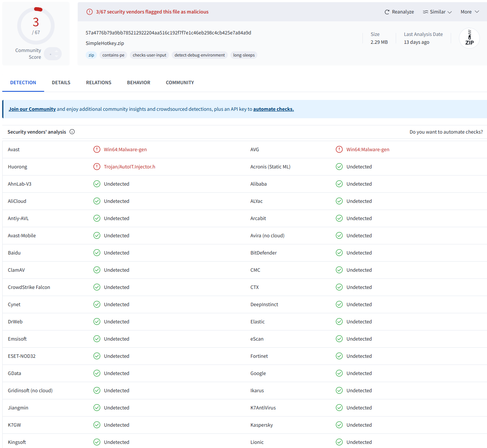Click the green check icon for Acronis (Static ML)

point(339,167)
